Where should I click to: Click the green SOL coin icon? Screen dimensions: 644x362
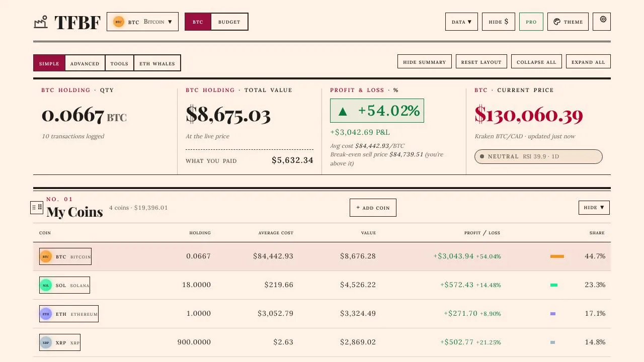(46, 285)
